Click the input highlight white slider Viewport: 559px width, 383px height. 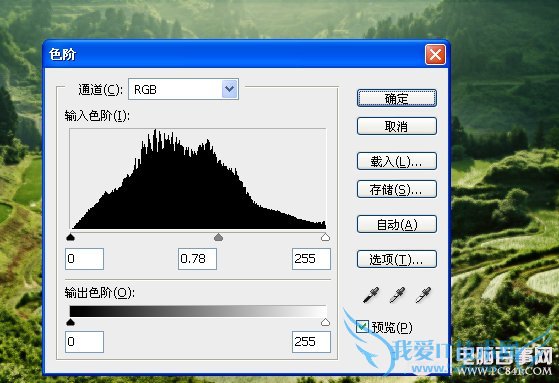(x=325, y=237)
